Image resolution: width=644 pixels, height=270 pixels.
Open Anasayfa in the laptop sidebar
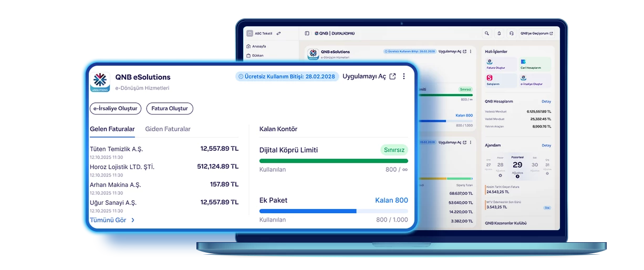[258, 46]
